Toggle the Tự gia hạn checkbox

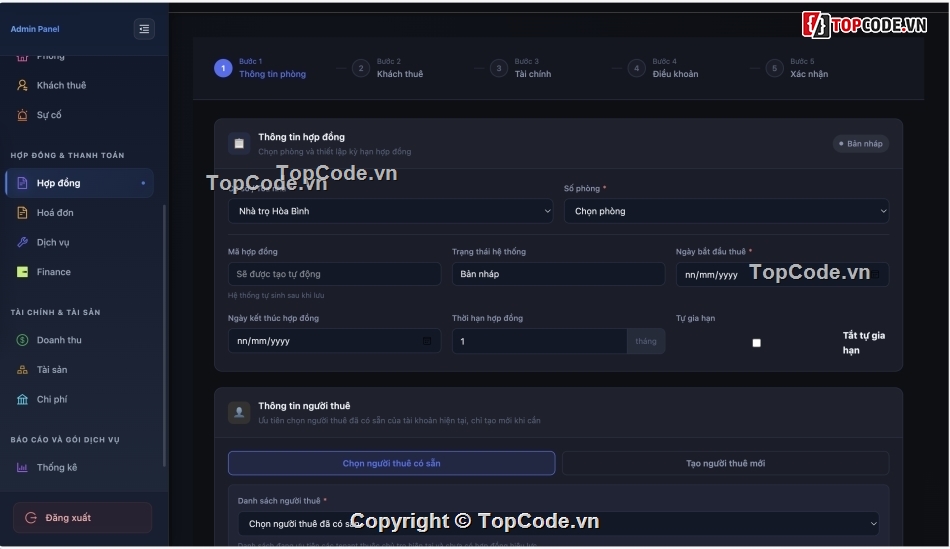pos(756,343)
